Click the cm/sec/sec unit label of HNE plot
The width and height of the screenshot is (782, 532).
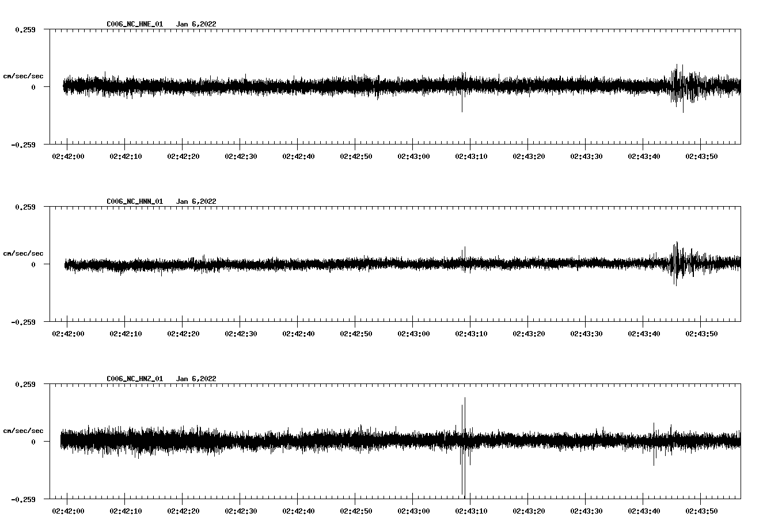click(x=24, y=76)
